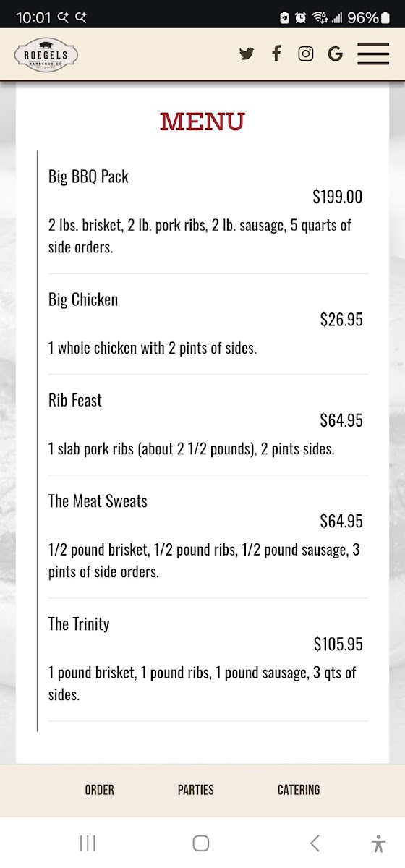This screenshot has height=868, width=405.
Task: Expand the hamburger navigation menu
Action: [373, 54]
